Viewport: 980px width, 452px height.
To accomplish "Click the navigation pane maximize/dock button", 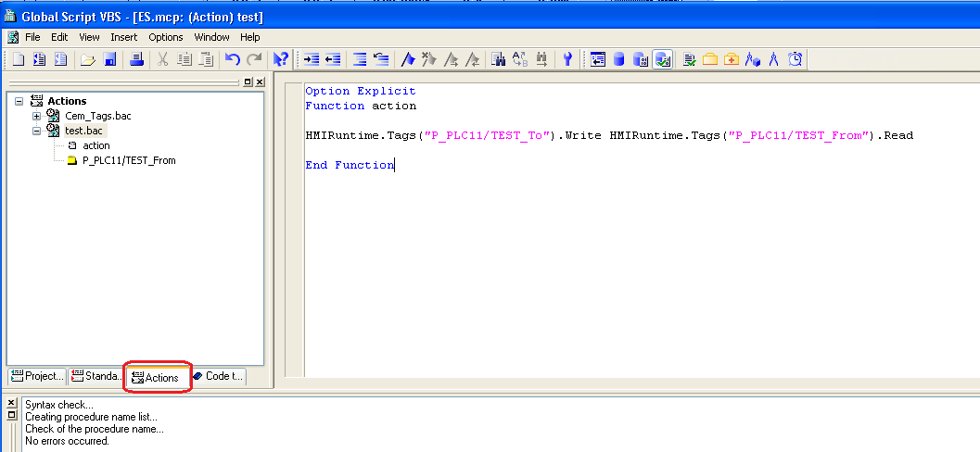I will coord(248,82).
